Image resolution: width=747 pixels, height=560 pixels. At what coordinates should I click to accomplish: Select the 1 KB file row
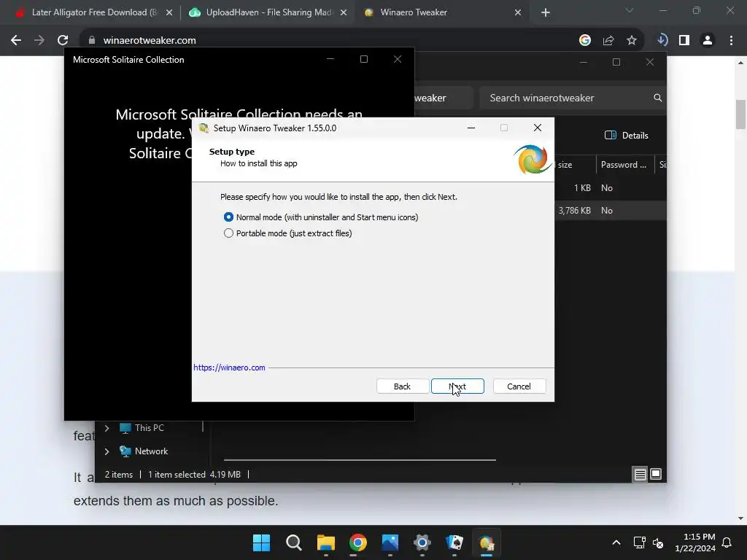(610, 188)
